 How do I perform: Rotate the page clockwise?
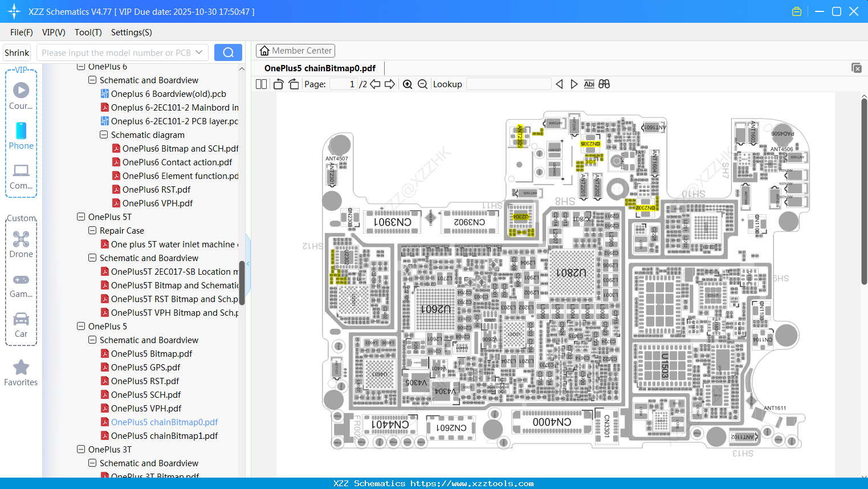(294, 84)
